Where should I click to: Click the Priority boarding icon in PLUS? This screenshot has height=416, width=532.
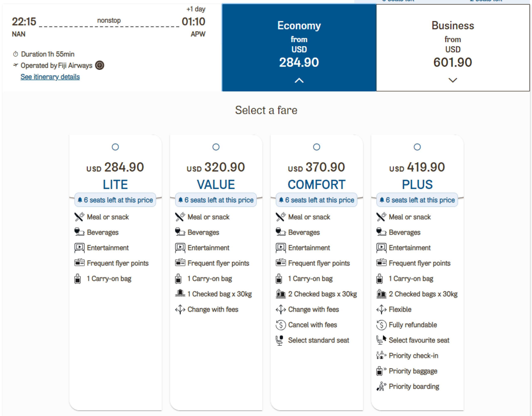click(x=381, y=386)
